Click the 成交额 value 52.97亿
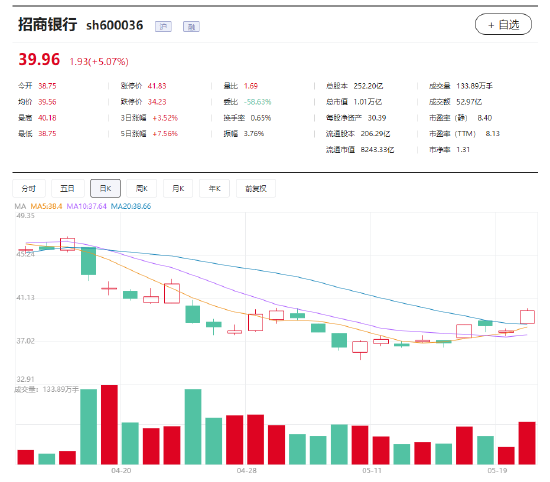This screenshot has width=550, height=482. (469, 102)
